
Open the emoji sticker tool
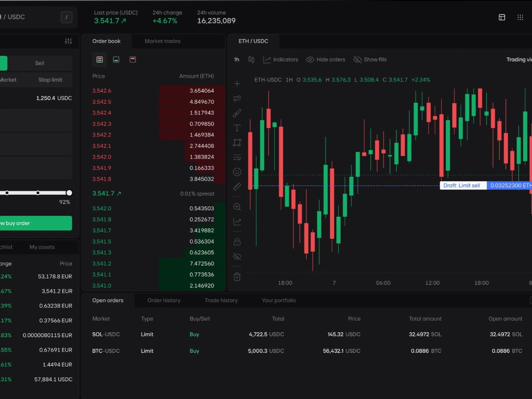(237, 172)
